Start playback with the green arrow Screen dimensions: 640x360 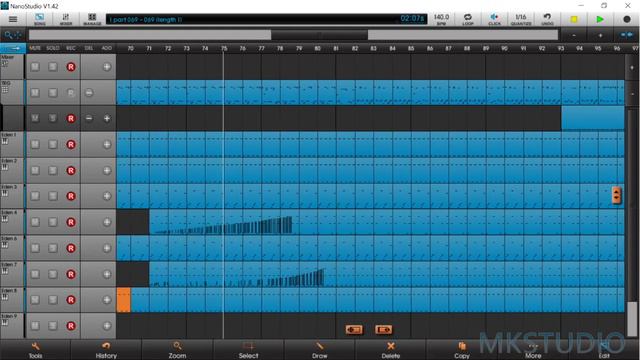coord(600,19)
